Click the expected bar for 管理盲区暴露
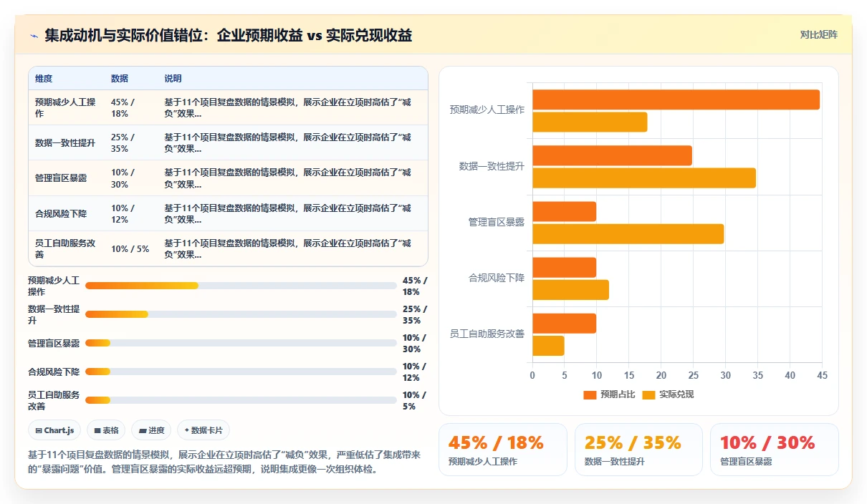The height and width of the screenshot is (504, 867). 564,211
